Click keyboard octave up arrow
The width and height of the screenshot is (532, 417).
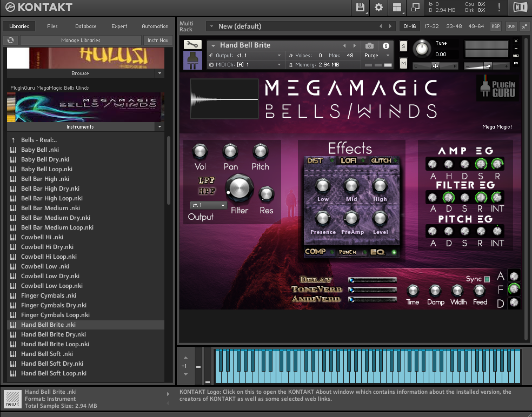(185, 358)
